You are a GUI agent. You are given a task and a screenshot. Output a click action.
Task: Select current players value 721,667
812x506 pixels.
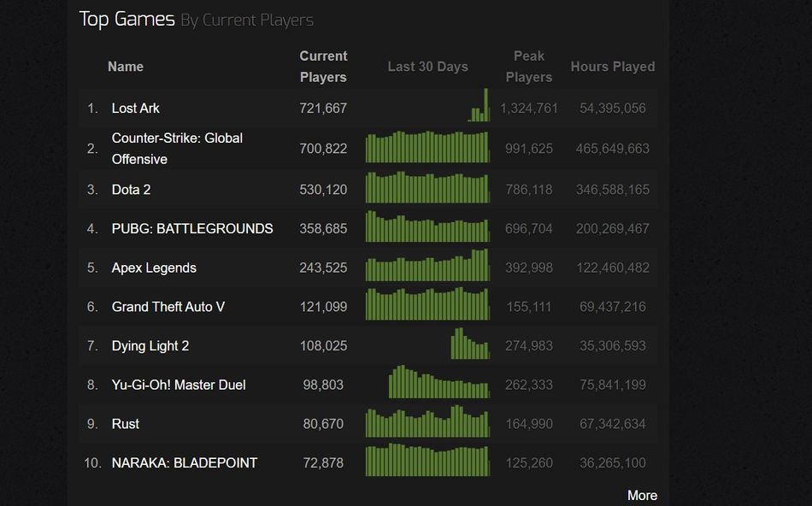323,109
